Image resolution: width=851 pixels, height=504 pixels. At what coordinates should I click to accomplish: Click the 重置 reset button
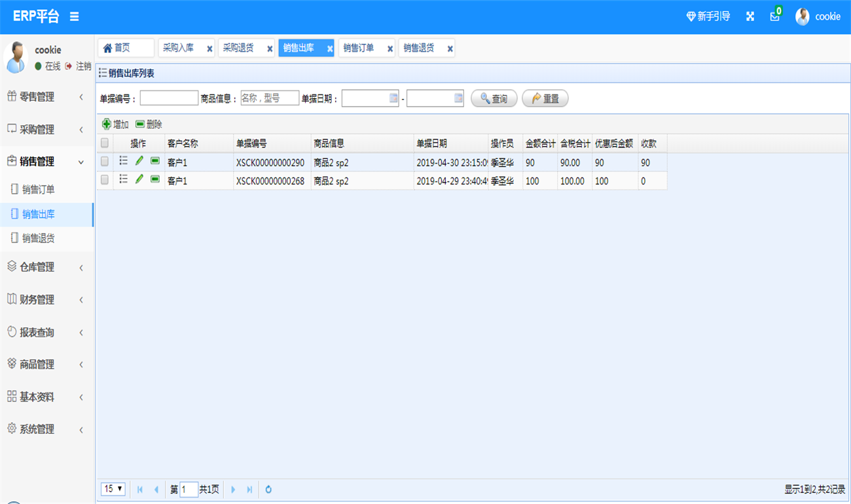pos(545,98)
